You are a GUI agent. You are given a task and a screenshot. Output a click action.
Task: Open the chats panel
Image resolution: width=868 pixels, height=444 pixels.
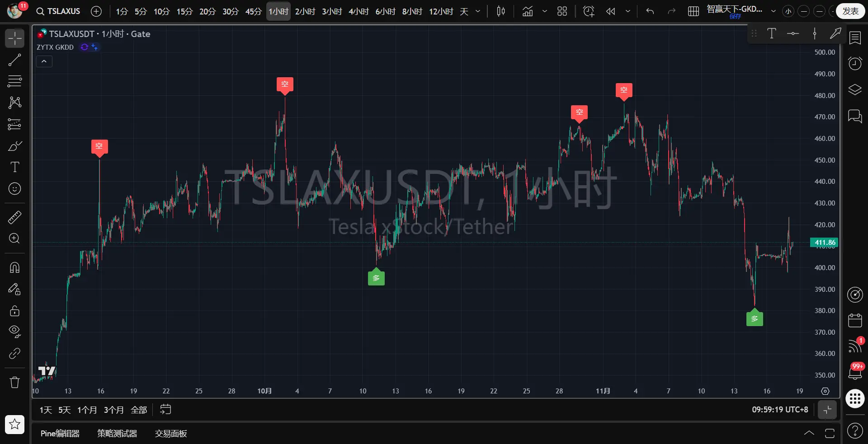[855, 116]
